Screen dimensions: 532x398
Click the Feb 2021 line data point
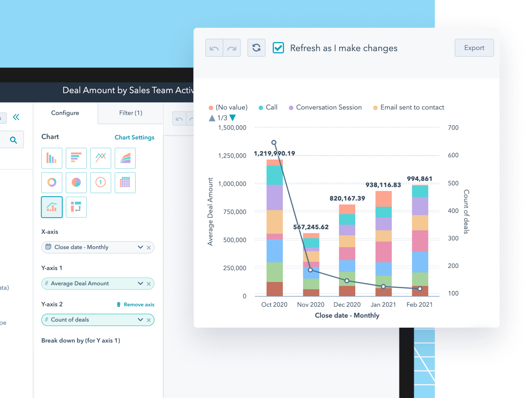[420, 289]
